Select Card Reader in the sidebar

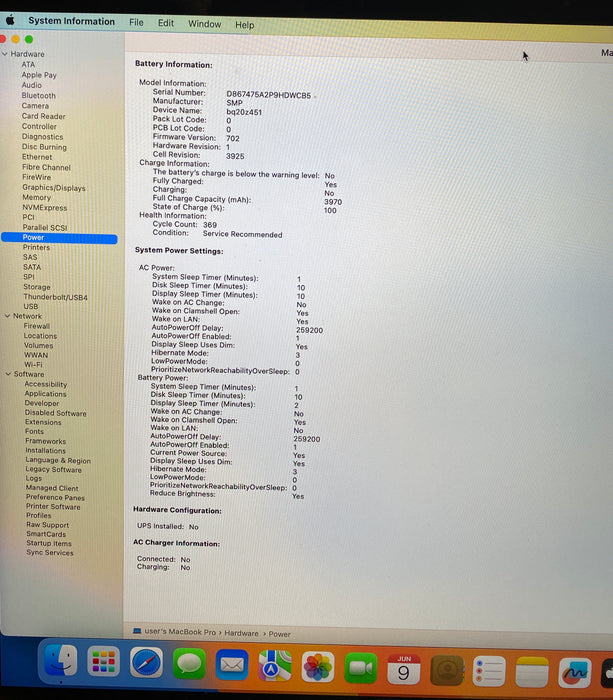click(x=44, y=116)
